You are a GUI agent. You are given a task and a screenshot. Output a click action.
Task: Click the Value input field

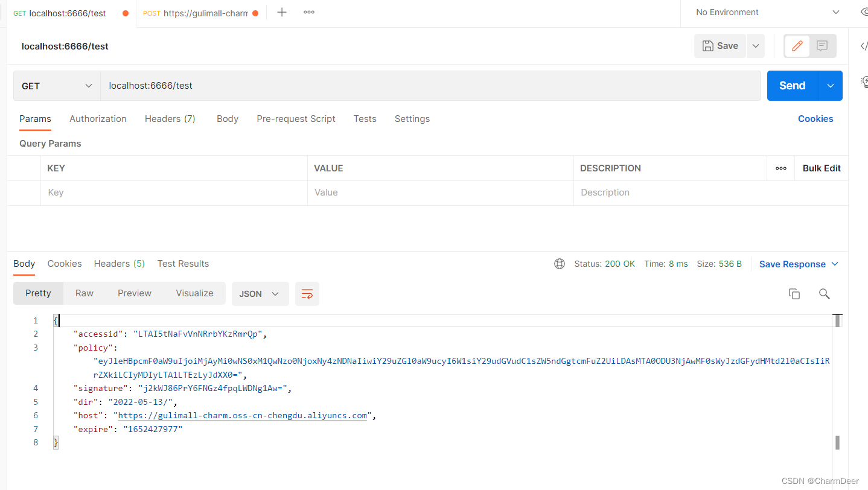tap(440, 192)
